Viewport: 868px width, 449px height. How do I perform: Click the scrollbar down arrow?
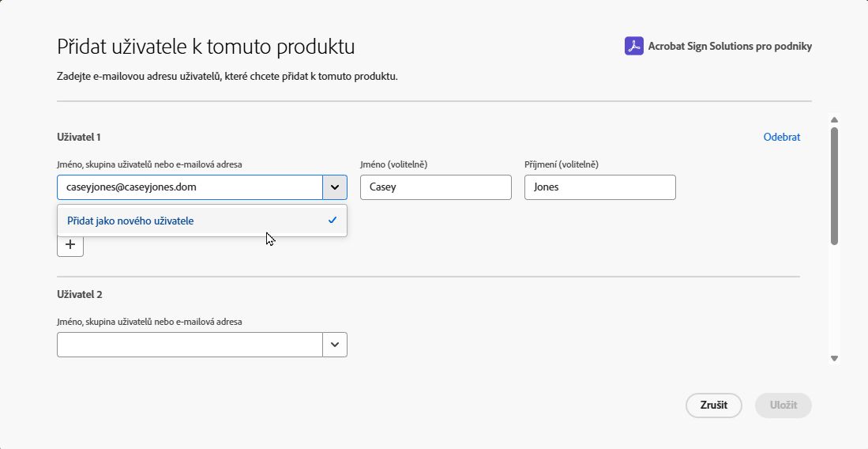tap(834, 358)
